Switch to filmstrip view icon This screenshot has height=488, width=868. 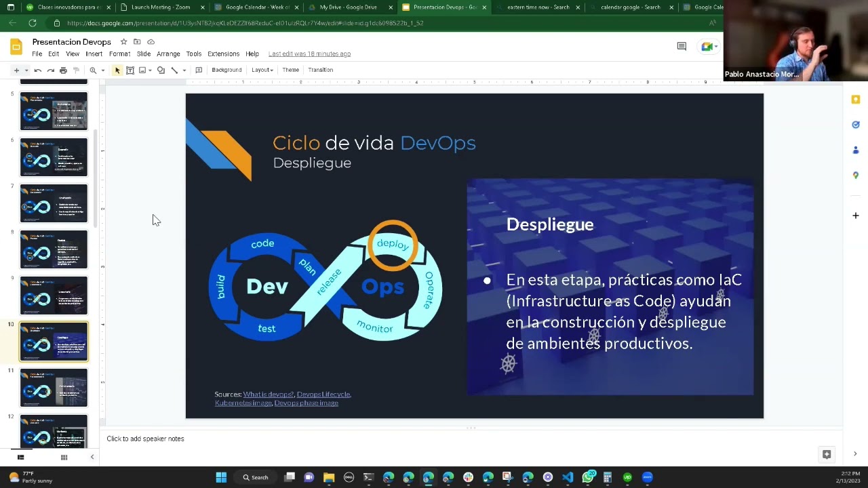pyautogui.click(x=20, y=457)
